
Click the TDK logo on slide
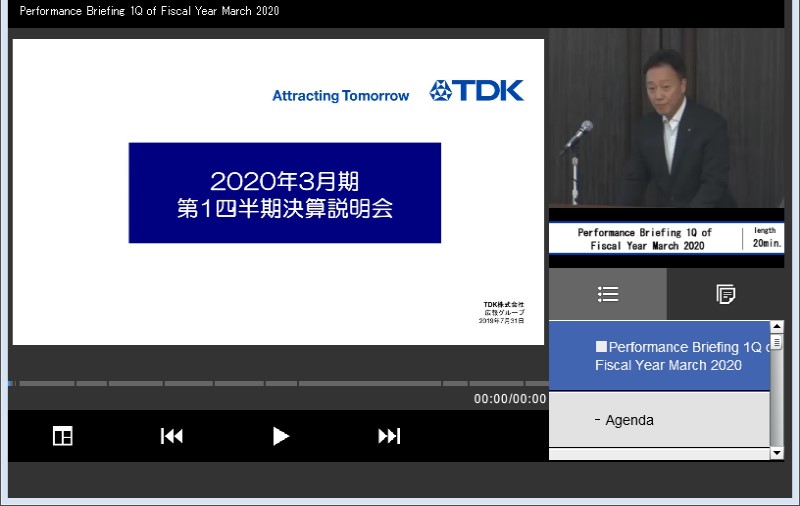click(477, 91)
